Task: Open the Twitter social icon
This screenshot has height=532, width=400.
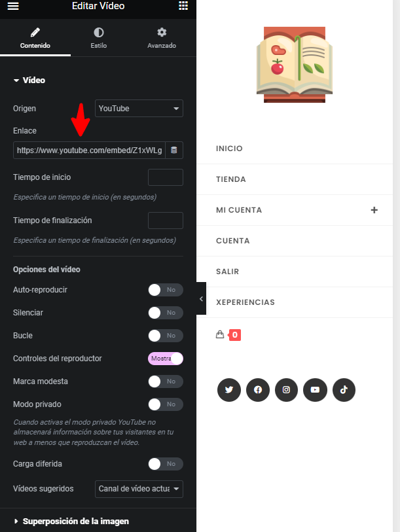Action: tap(229, 389)
